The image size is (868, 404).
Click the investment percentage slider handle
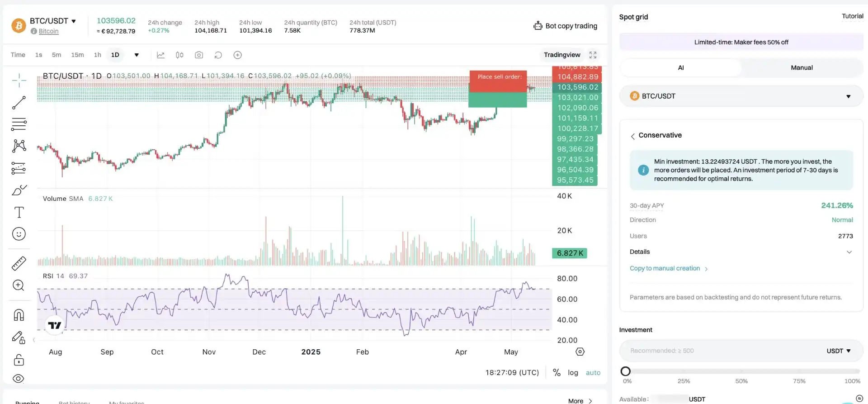625,371
